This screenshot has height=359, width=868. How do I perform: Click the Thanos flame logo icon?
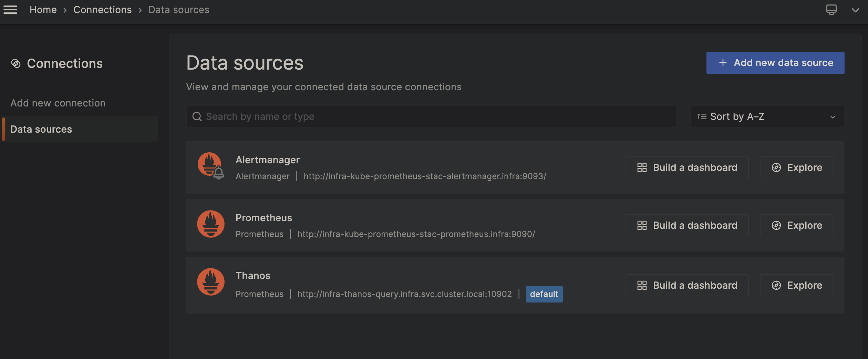pyautogui.click(x=211, y=282)
